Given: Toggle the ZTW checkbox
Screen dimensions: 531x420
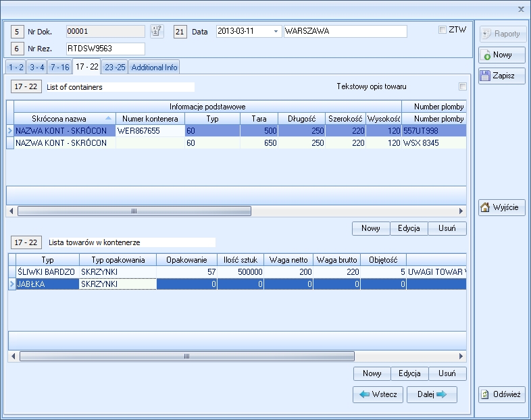Looking at the screenshot, I should [x=442, y=30].
